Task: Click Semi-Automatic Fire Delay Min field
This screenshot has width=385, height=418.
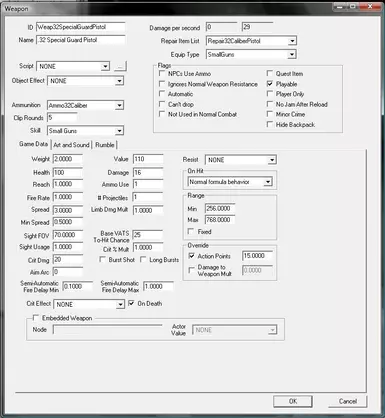Action: point(78,286)
